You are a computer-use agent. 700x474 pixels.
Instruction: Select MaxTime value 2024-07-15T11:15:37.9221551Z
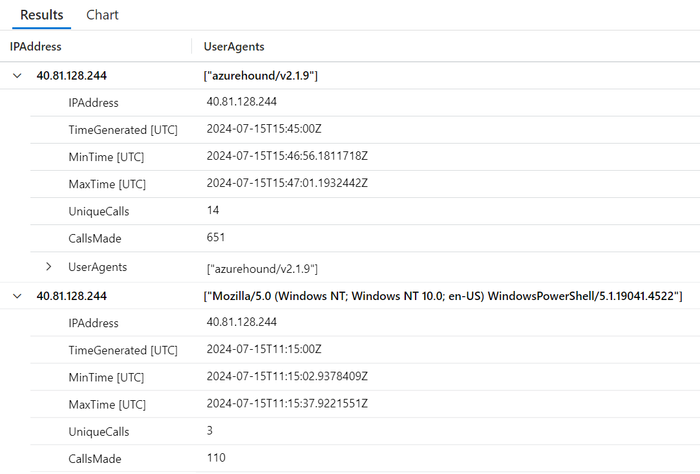287,404
